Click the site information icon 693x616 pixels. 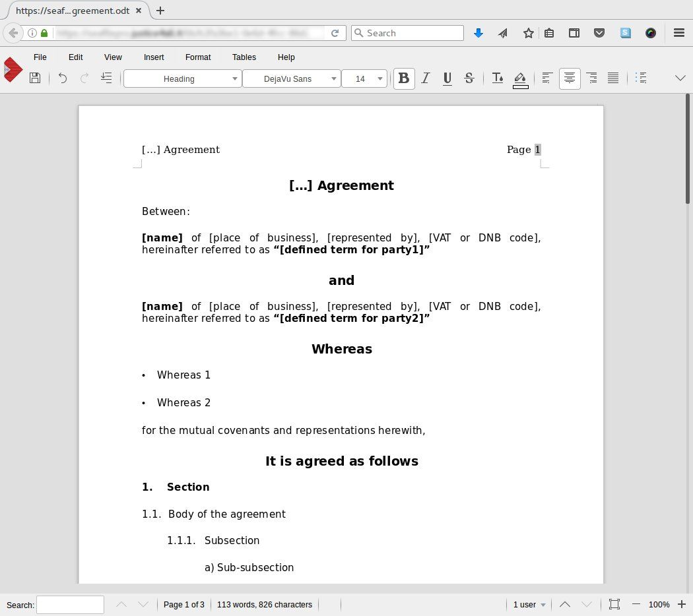[32, 33]
